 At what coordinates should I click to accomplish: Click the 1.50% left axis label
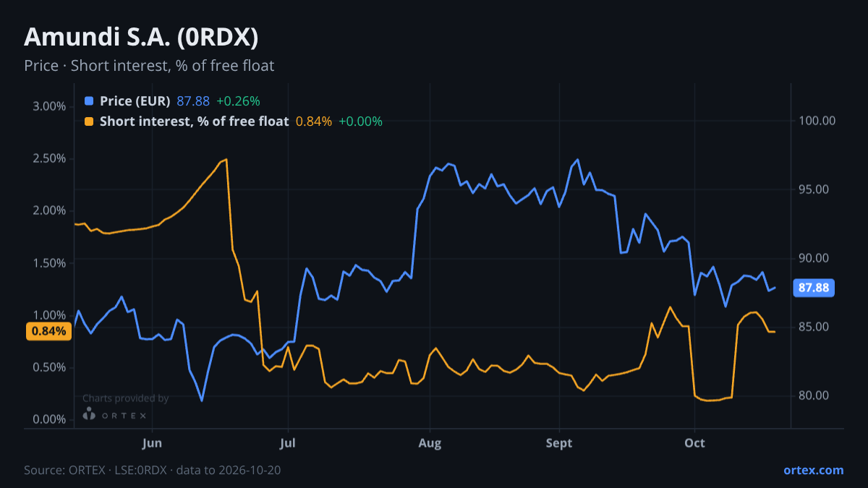coord(50,263)
